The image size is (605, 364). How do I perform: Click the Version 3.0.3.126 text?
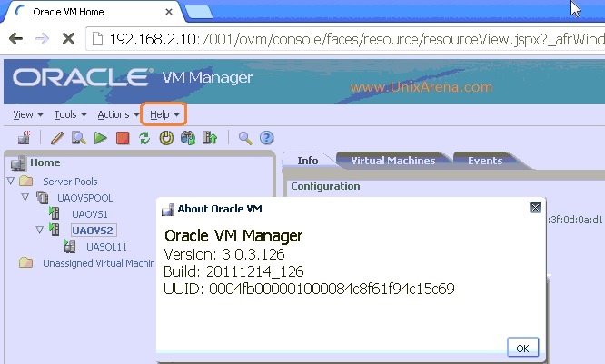point(224,254)
